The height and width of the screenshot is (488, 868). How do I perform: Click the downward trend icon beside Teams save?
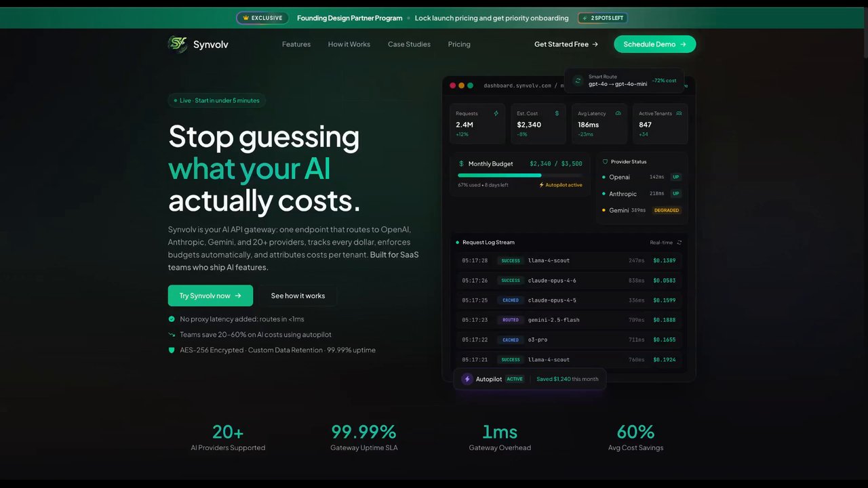[x=172, y=335]
